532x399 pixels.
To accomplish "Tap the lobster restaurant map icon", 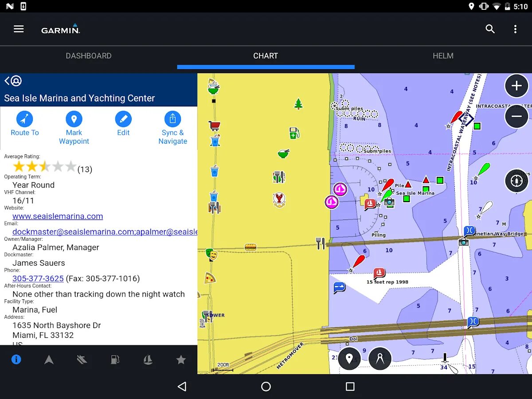I will [x=279, y=199].
